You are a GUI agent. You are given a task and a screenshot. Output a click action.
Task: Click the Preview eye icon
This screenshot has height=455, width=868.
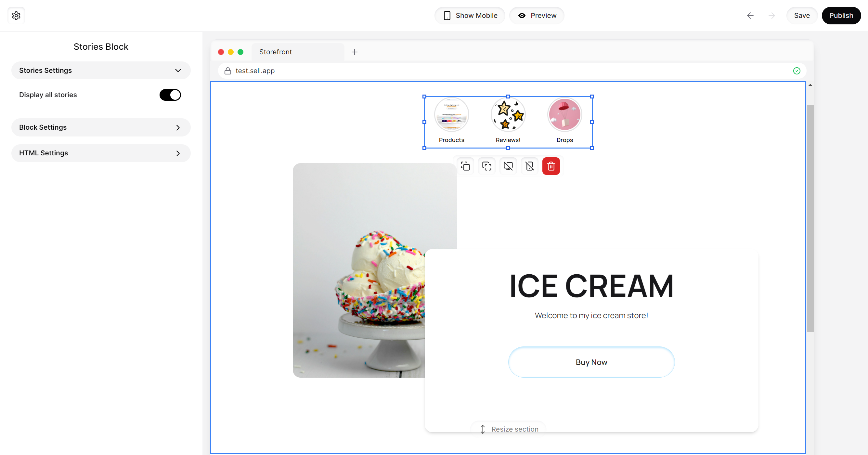pos(522,16)
